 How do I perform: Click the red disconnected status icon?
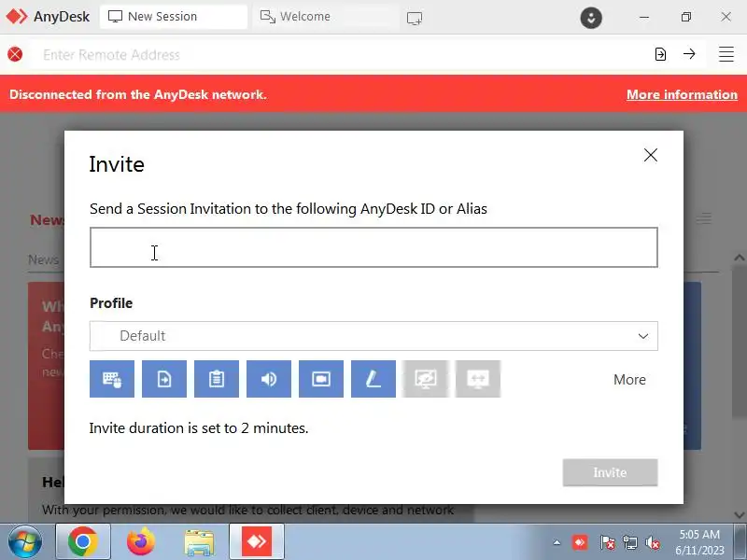coord(15,54)
